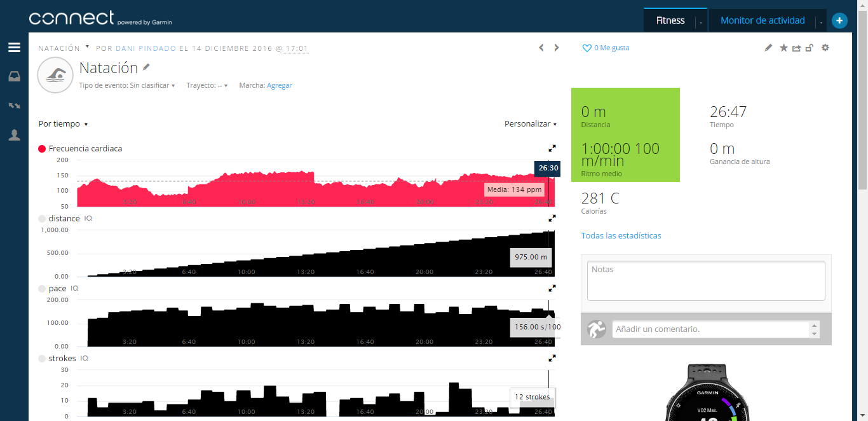Viewport: 868px width, 421px height.
Task: Click the 281 C Calorías stat
Action: [x=600, y=203]
